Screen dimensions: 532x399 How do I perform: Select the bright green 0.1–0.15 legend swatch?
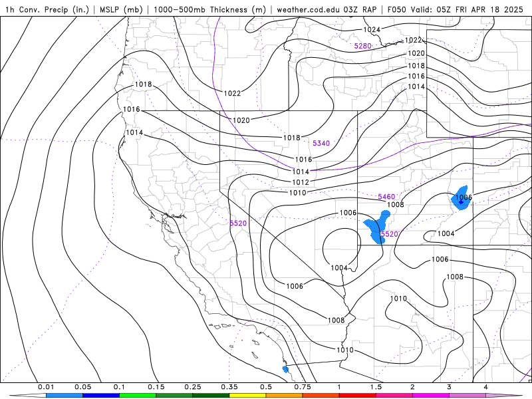(x=138, y=396)
